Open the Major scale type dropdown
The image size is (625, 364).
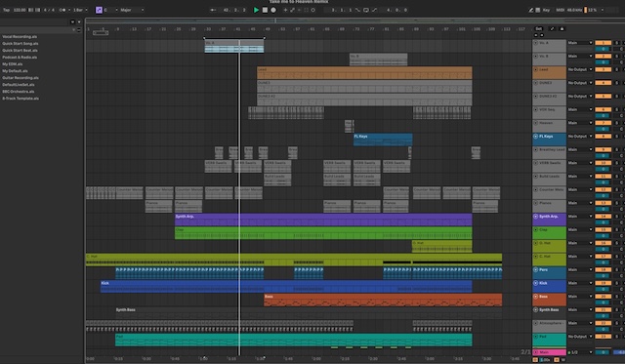click(x=132, y=10)
